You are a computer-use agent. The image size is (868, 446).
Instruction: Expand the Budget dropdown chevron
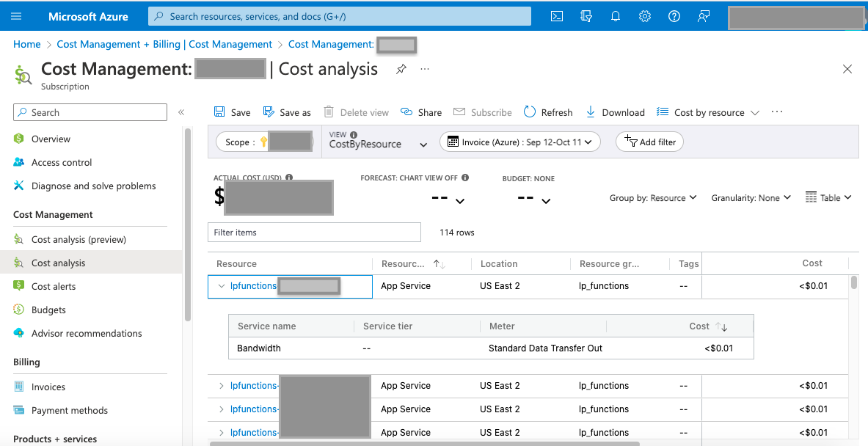546,200
